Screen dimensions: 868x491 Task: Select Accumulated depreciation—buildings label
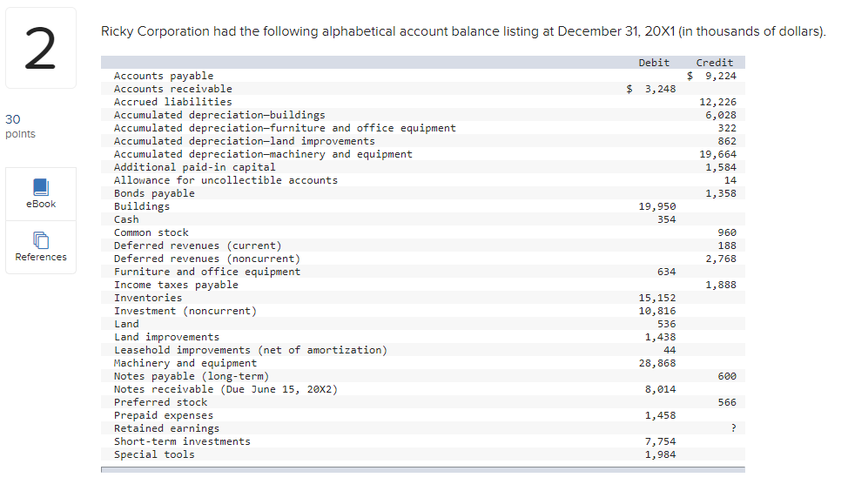(x=219, y=115)
